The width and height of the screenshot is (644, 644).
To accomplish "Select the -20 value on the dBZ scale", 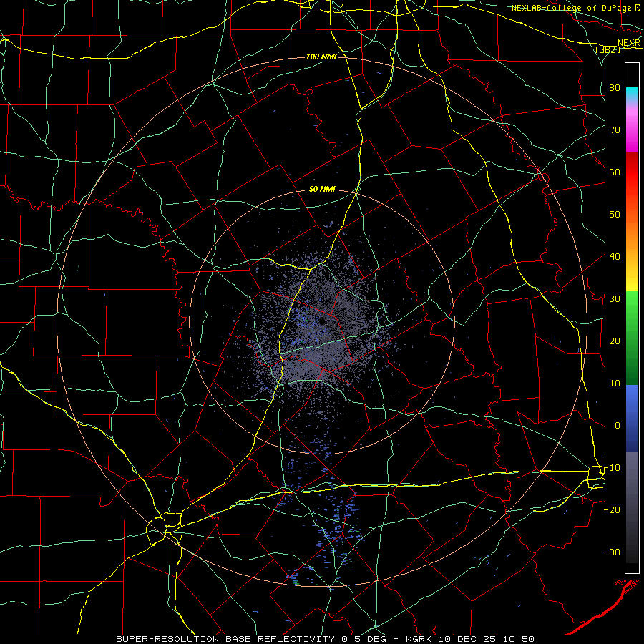I will (x=613, y=509).
